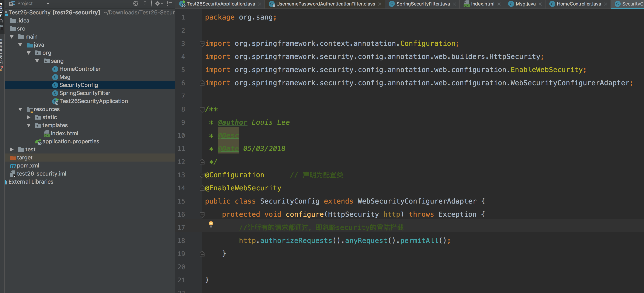Fold the Javadoc comment at line 8
This screenshot has width=644, height=293.
click(202, 109)
